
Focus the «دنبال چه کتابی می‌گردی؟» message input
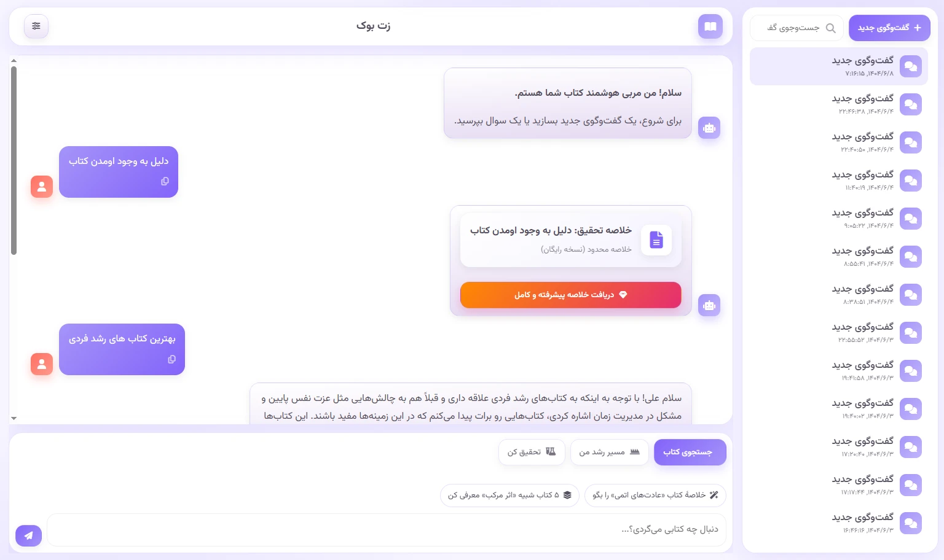pyautogui.click(x=386, y=529)
